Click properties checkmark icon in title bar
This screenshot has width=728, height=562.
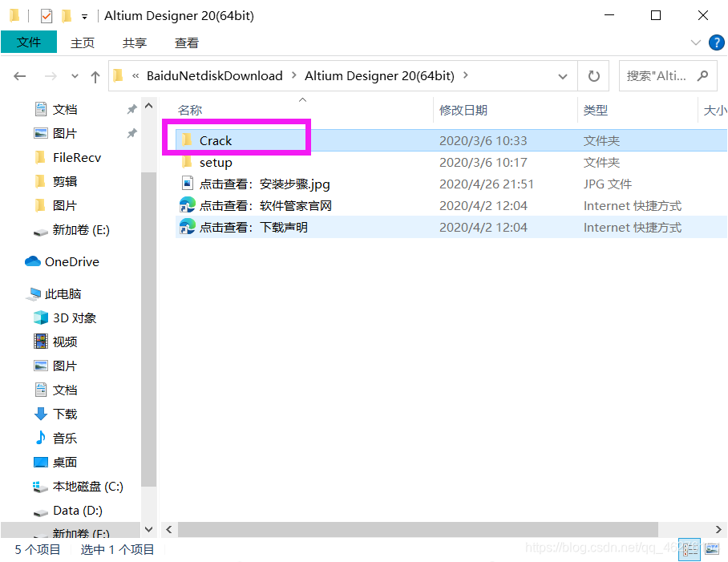[46, 16]
